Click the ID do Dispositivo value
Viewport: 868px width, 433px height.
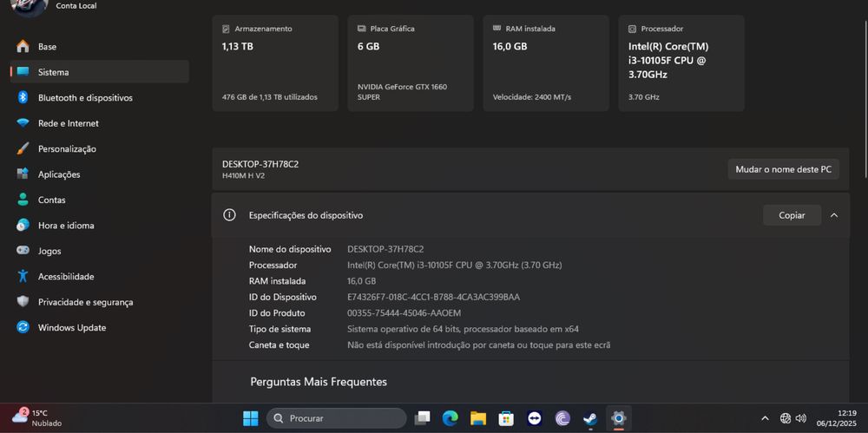433,298
